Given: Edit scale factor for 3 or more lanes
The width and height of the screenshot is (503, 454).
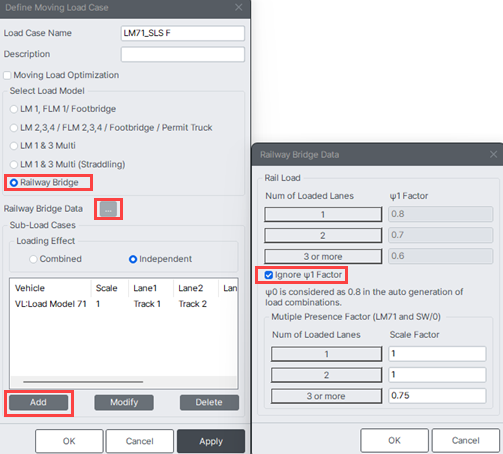Looking at the screenshot, I should pyautogui.click(x=437, y=396).
